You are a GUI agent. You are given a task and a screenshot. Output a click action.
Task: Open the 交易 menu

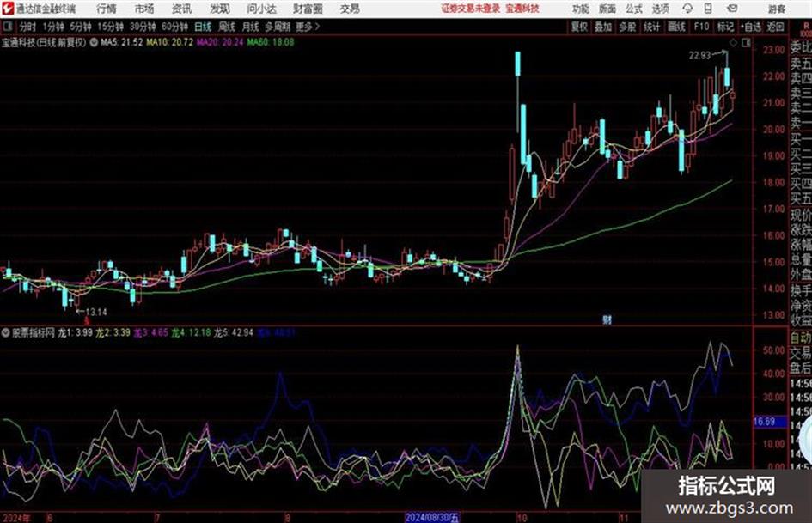click(x=350, y=9)
